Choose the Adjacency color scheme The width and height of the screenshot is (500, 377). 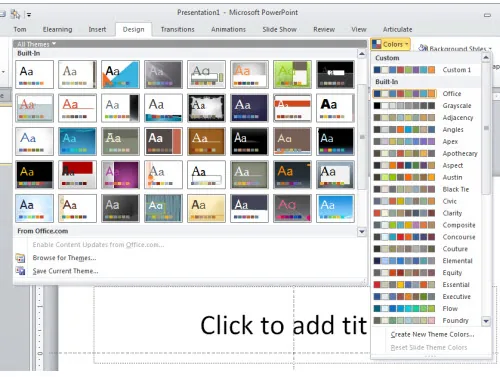[x=427, y=118]
